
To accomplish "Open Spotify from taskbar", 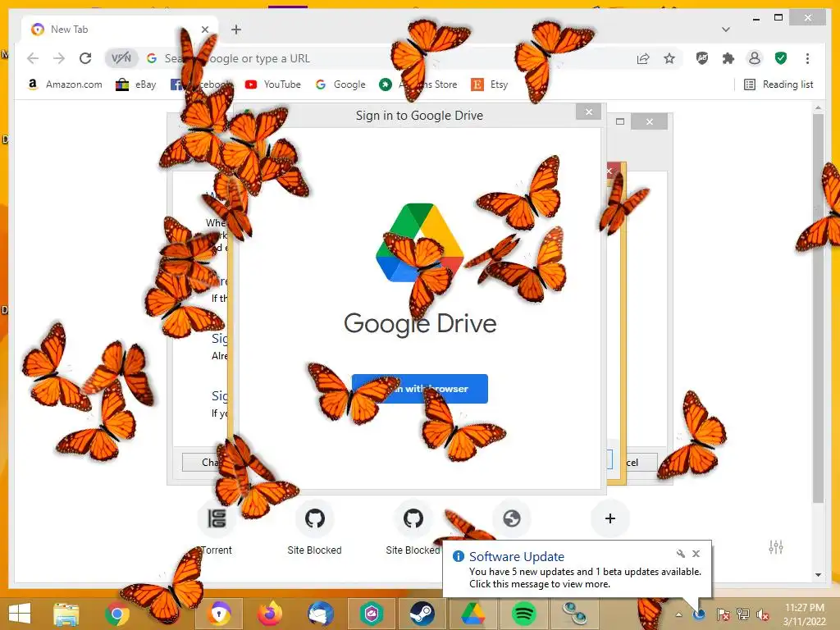I will click(523, 614).
